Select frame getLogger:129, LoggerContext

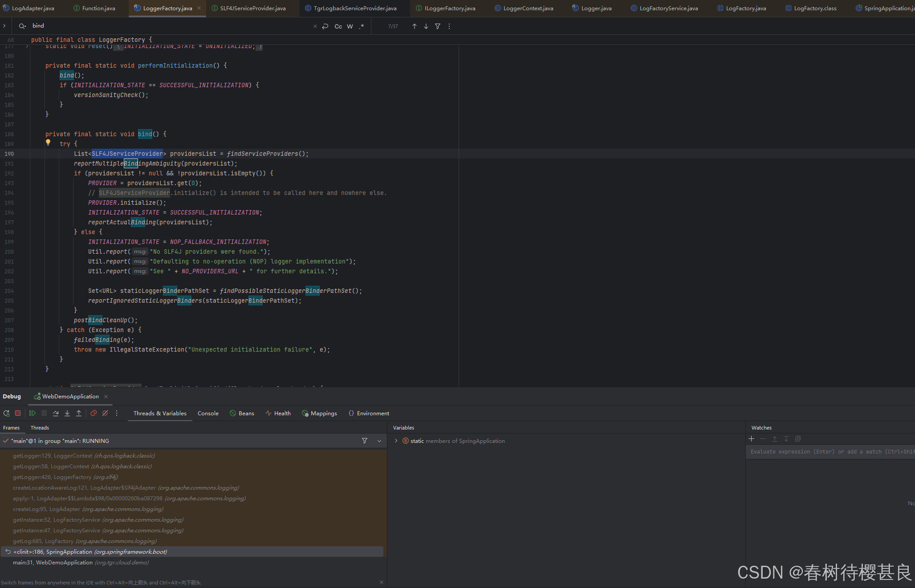point(192,456)
